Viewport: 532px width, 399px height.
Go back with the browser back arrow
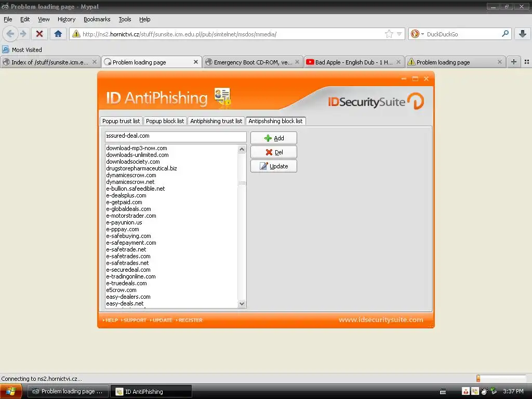10,34
